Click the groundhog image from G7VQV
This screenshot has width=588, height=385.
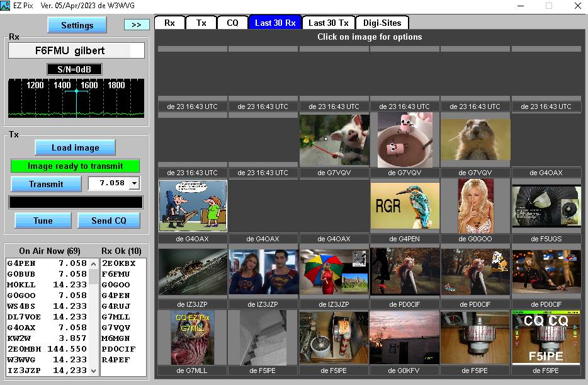475,140
